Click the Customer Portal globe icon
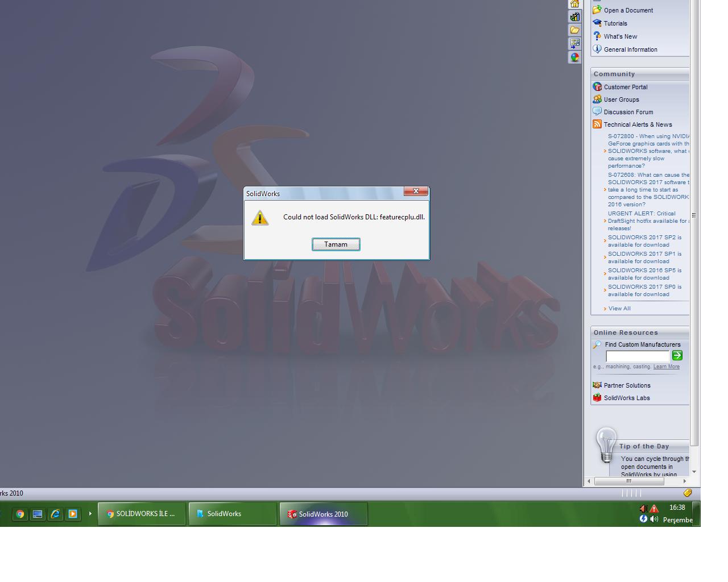The width and height of the screenshot is (728, 582). [x=597, y=87]
